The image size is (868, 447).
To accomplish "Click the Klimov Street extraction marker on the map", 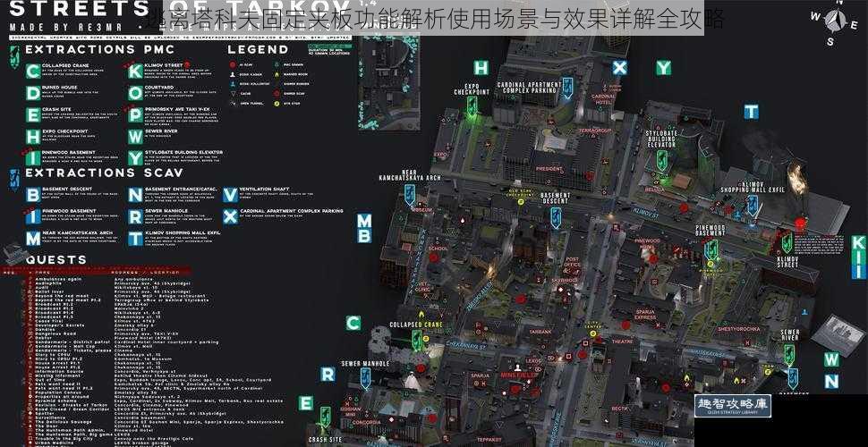I will [x=787, y=242].
